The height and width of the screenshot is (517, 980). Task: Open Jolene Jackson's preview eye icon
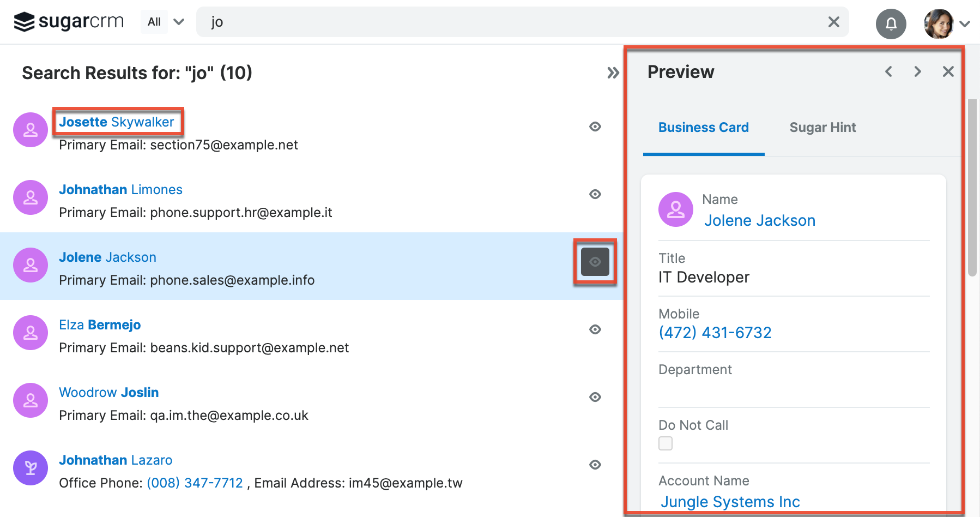pos(595,261)
